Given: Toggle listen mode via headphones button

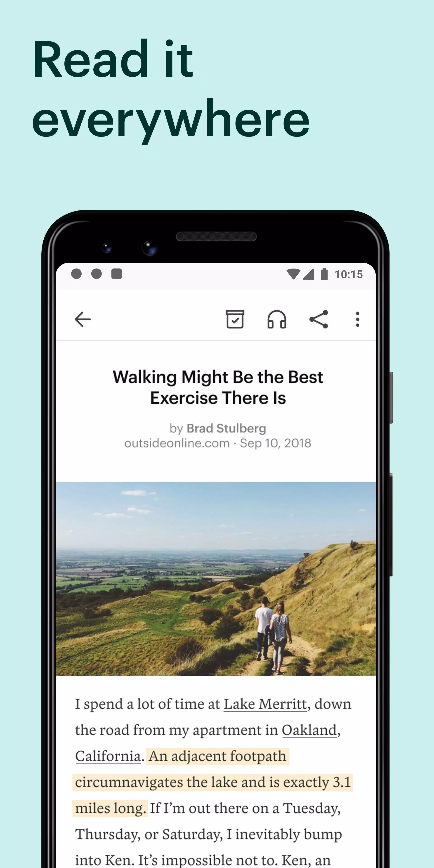Looking at the screenshot, I should (277, 318).
